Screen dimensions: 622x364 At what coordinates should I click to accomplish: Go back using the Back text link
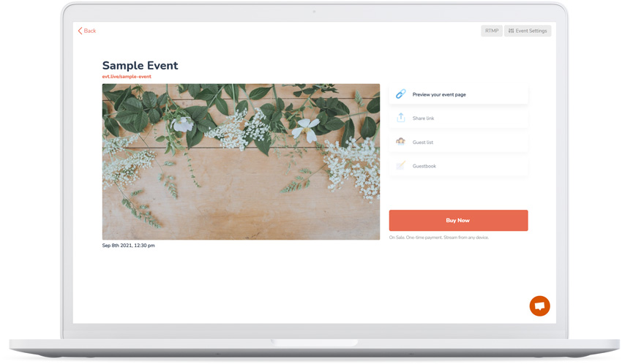[x=90, y=31]
